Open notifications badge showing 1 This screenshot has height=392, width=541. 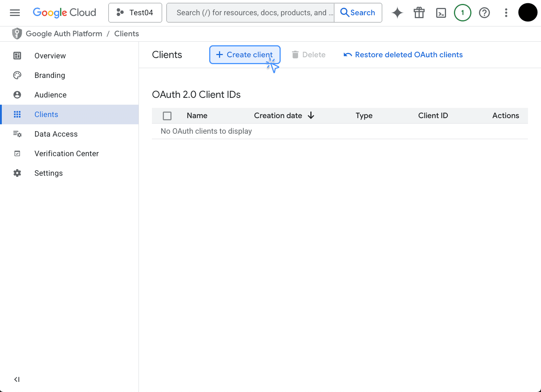tap(463, 13)
